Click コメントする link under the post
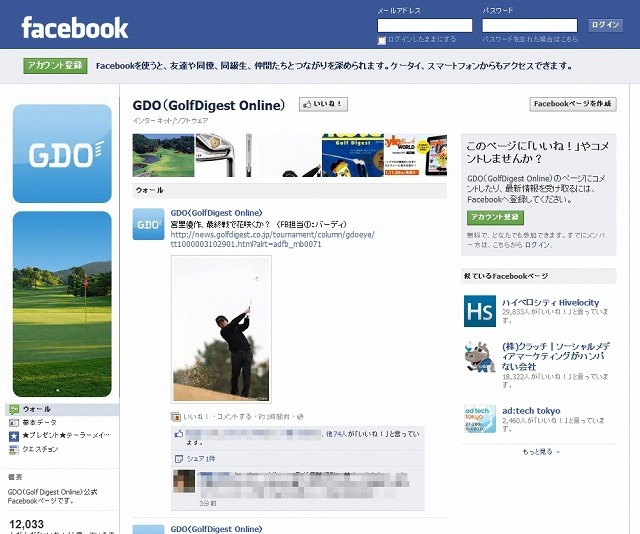The width and height of the screenshot is (640, 534). pos(234,417)
